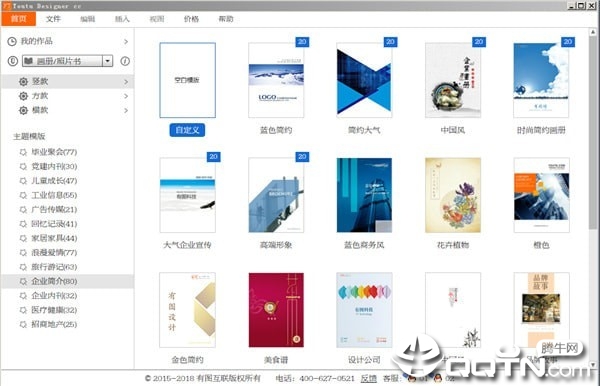Choose the 中国风 template thumbnail
Viewport: 600px width, 386px height.
point(453,80)
